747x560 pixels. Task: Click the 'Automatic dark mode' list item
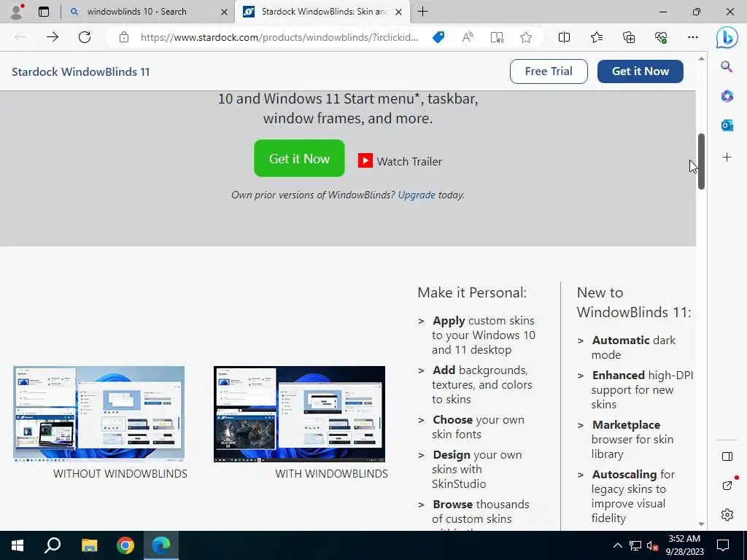click(634, 348)
